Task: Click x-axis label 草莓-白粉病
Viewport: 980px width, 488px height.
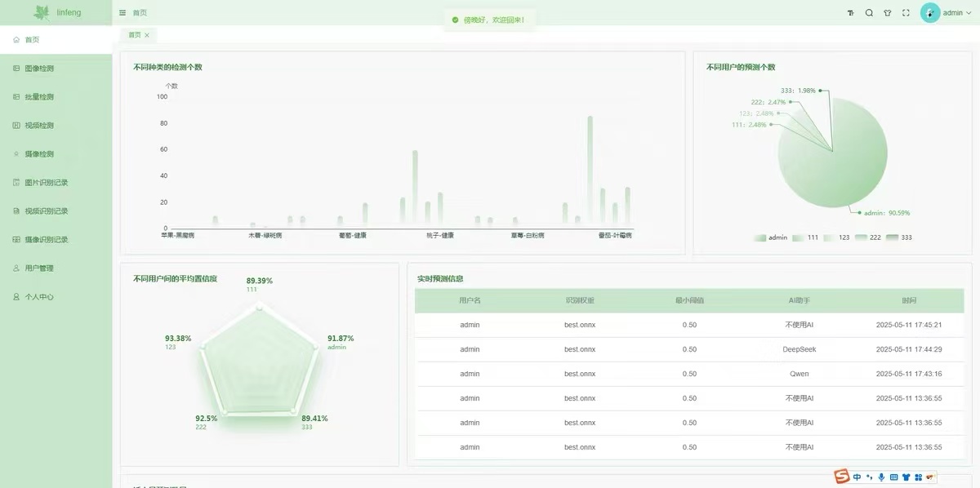Action: [x=528, y=235]
